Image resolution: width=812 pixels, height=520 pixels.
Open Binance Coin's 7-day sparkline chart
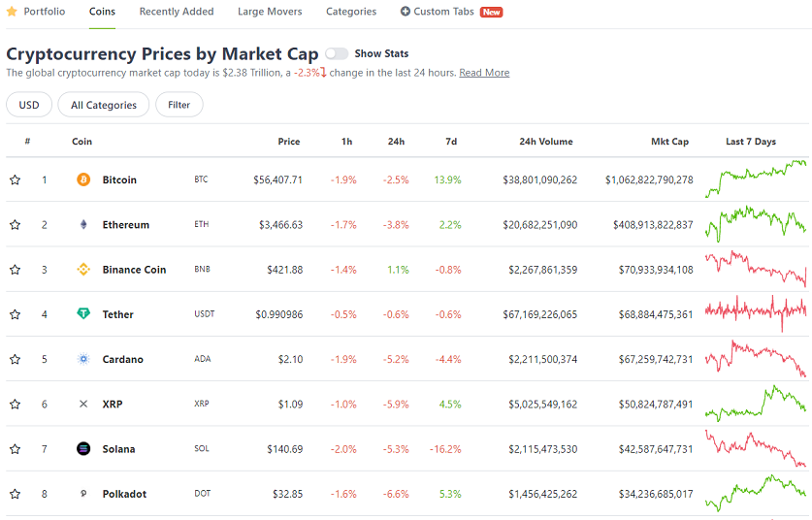756,269
